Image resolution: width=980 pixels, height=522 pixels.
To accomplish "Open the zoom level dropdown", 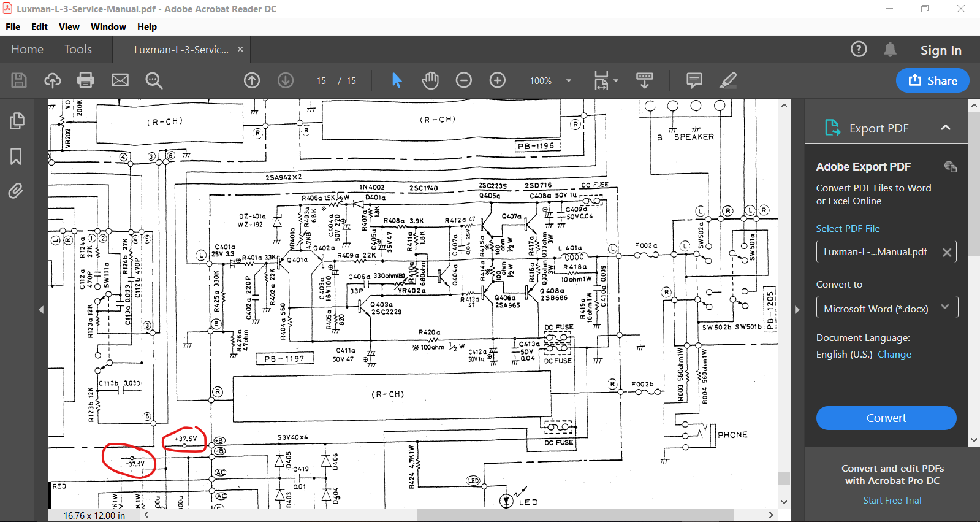I will (x=569, y=80).
